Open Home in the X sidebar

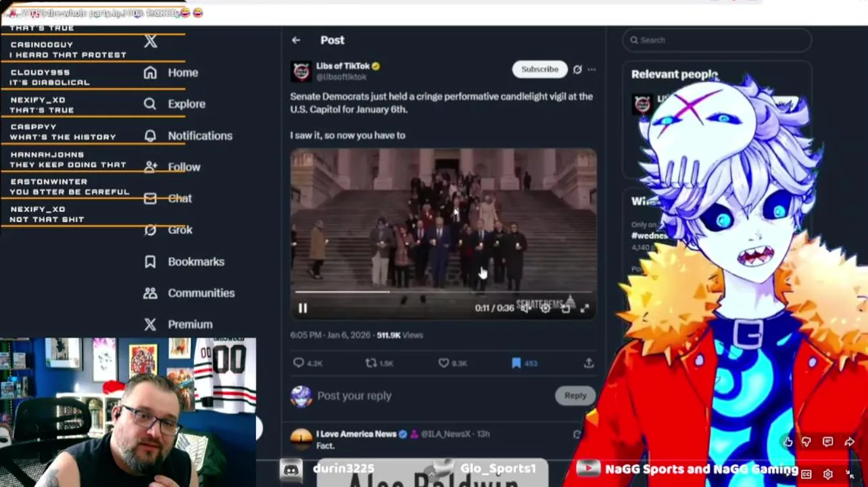point(170,72)
